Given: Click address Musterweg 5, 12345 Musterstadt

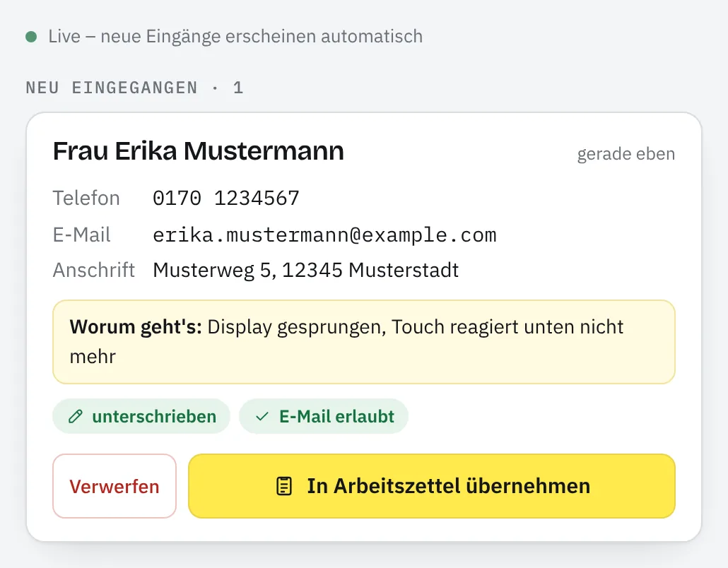Looking at the screenshot, I should tap(305, 270).
